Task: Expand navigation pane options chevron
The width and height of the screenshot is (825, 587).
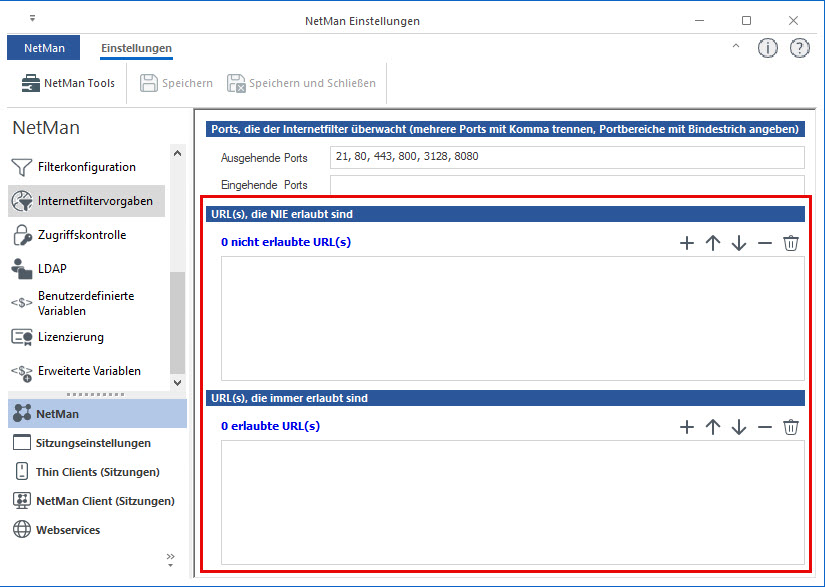Action: click(170, 558)
